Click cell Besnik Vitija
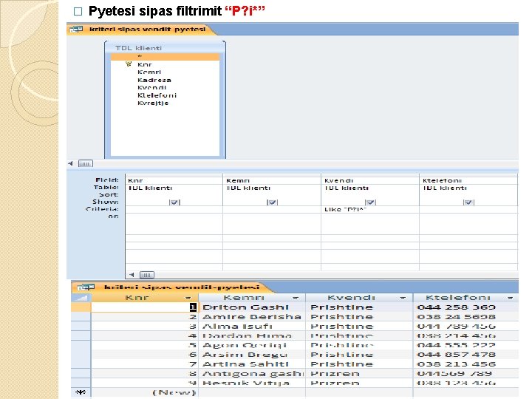 pyautogui.click(x=252, y=383)
